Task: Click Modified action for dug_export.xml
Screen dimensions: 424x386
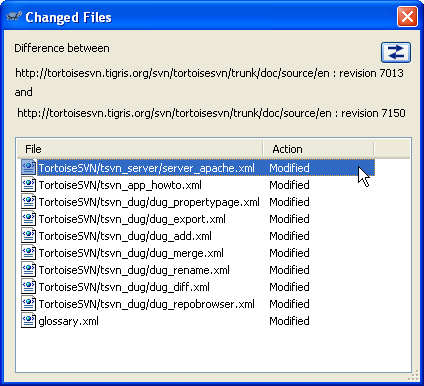Action: click(x=289, y=219)
